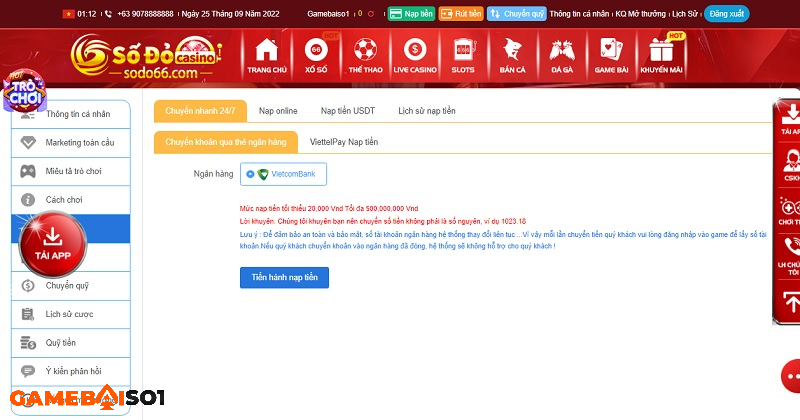Click Gamebaiso1 username in top bar
800x420 pixels.
click(x=328, y=14)
